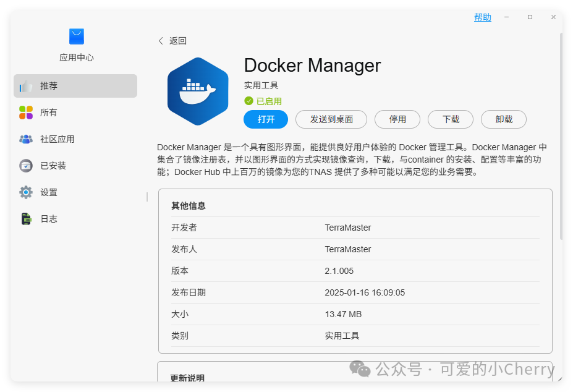Click the release date 2025-01-16 16:09:05
Screen dimensions: 573x392
[365, 292]
